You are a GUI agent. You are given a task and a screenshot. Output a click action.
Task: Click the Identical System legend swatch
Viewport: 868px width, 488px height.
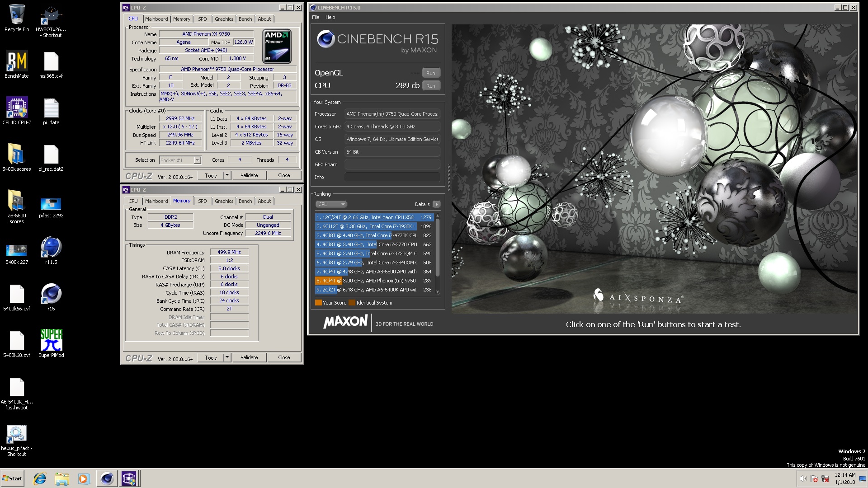pyautogui.click(x=352, y=303)
